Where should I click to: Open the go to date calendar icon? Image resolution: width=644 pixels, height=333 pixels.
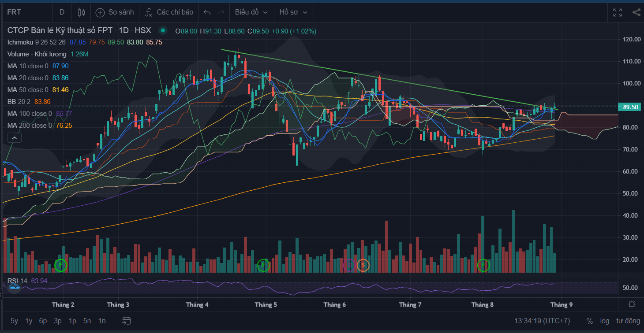(x=127, y=321)
